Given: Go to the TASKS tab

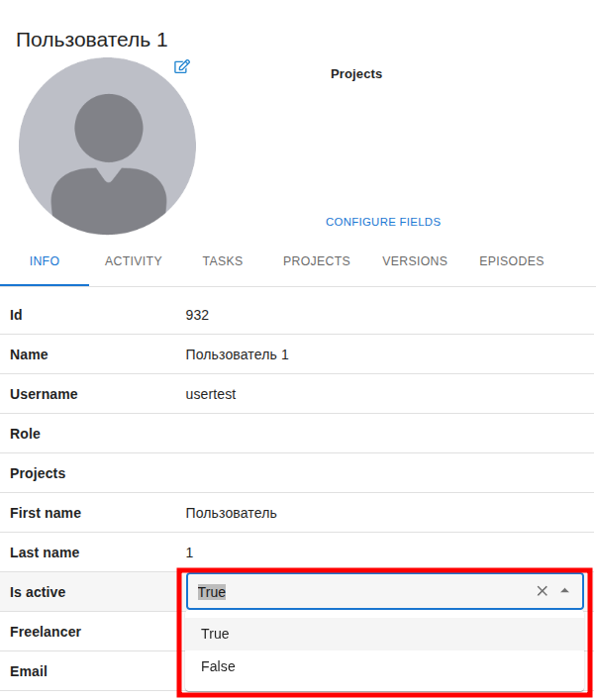Looking at the screenshot, I should (x=222, y=261).
